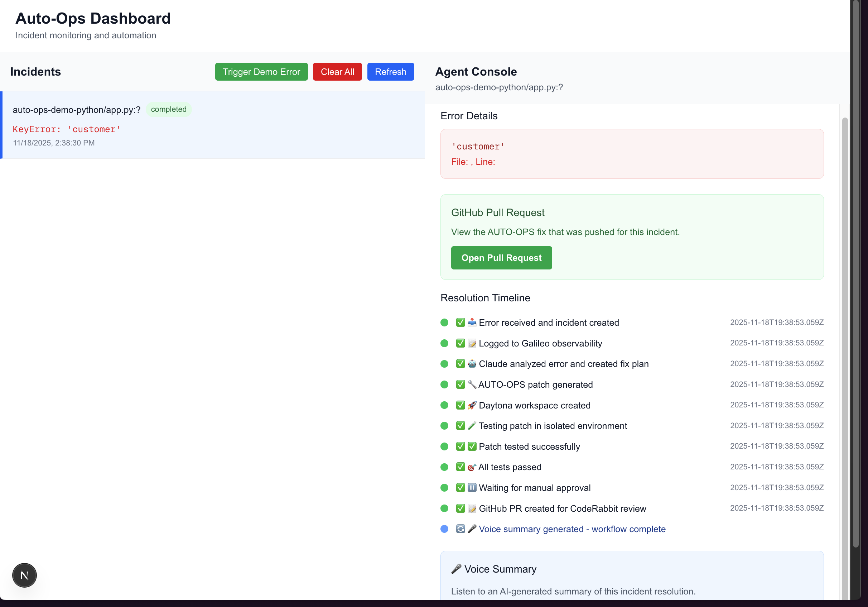Click the Agent Console vertical scrollbar
This screenshot has height=607, width=868.
click(x=845, y=340)
